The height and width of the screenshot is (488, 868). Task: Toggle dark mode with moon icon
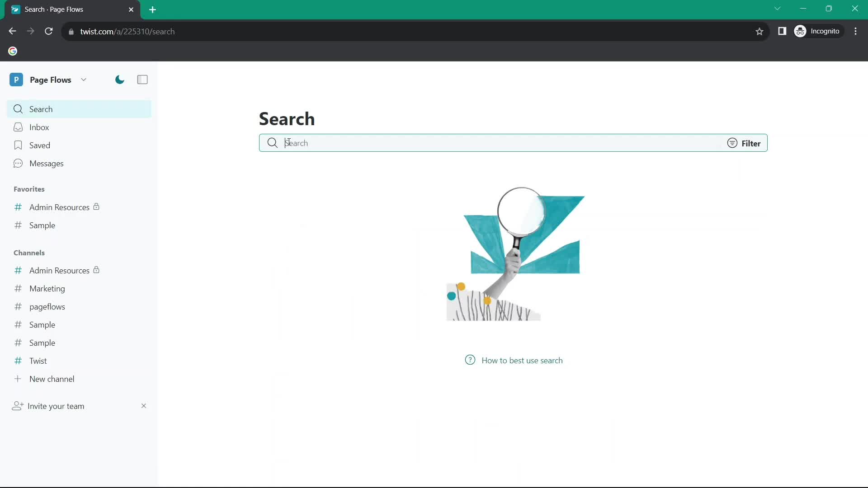(119, 79)
